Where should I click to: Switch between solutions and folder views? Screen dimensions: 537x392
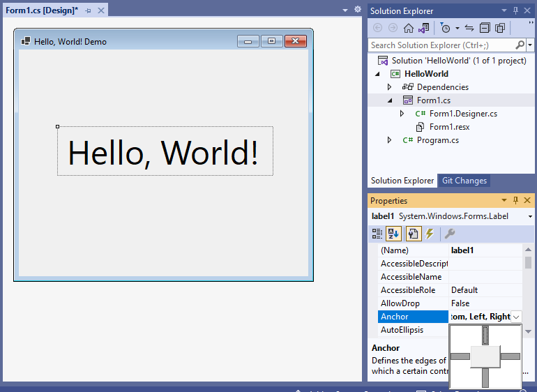click(x=423, y=28)
